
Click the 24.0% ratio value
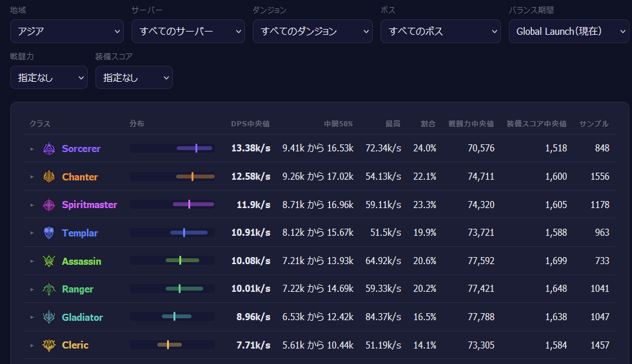click(x=425, y=148)
